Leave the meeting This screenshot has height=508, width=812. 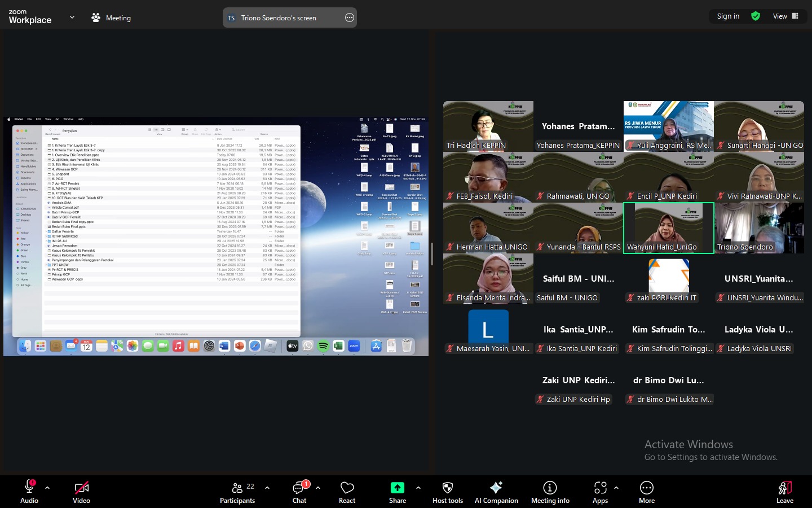coord(784,492)
